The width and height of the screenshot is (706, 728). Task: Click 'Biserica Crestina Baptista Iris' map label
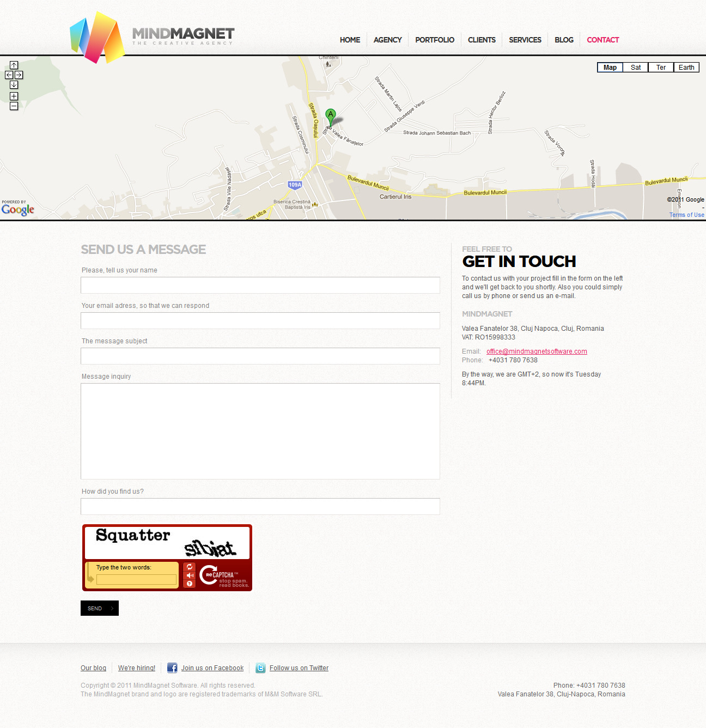[x=292, y=204]
